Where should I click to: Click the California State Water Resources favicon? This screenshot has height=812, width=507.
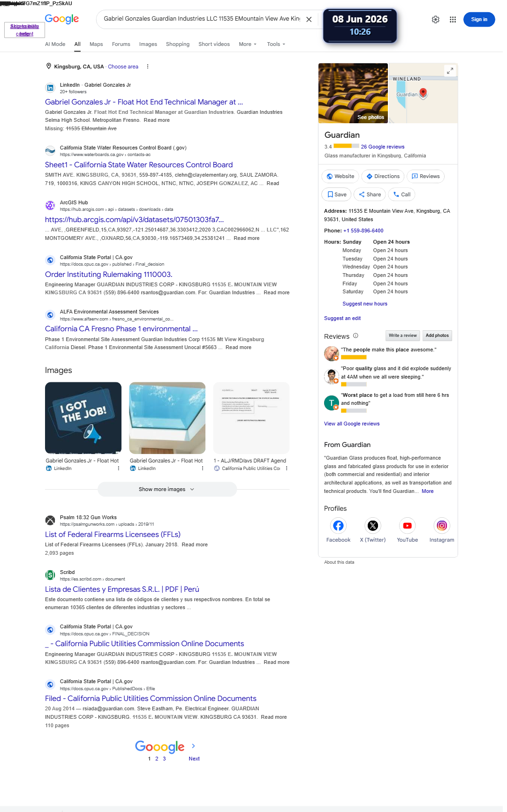[50, 150]
